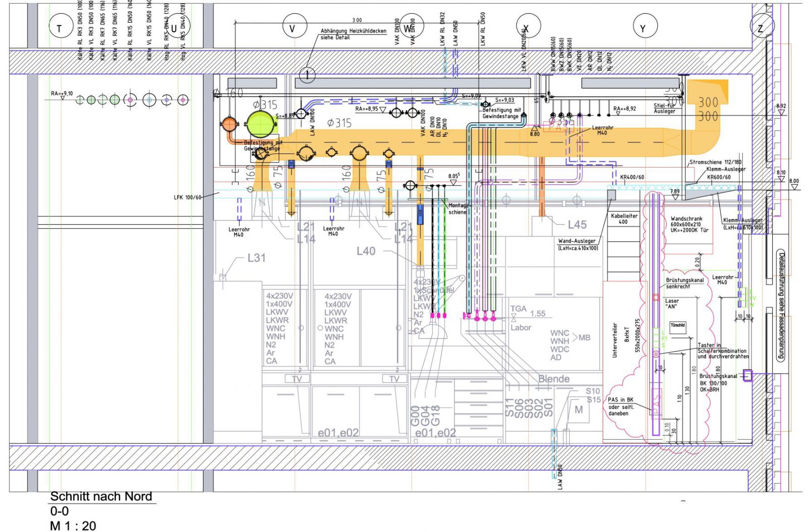Select the detail marker circle numbered 1
The width and height of the screenshot is (808, 532).
coord(307,75)
